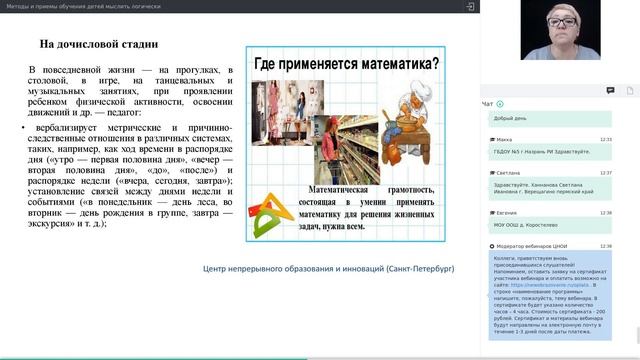Click Светлана's chat message text
Screen dimensions: 640x360
point(544,188)
